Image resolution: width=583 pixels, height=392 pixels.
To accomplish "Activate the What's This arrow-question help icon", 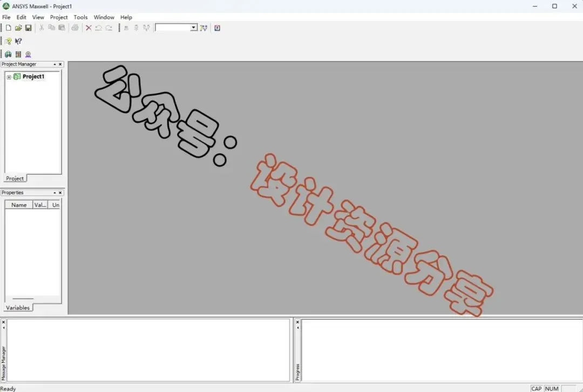I will coord(18,41).
